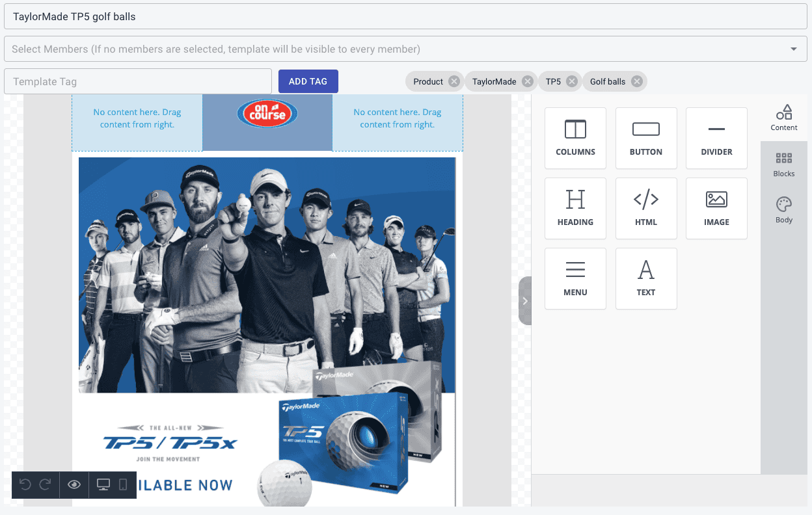812x515 pixels.
Task: Focus the Template Tag input field
Action: click(x=138, y=81)
